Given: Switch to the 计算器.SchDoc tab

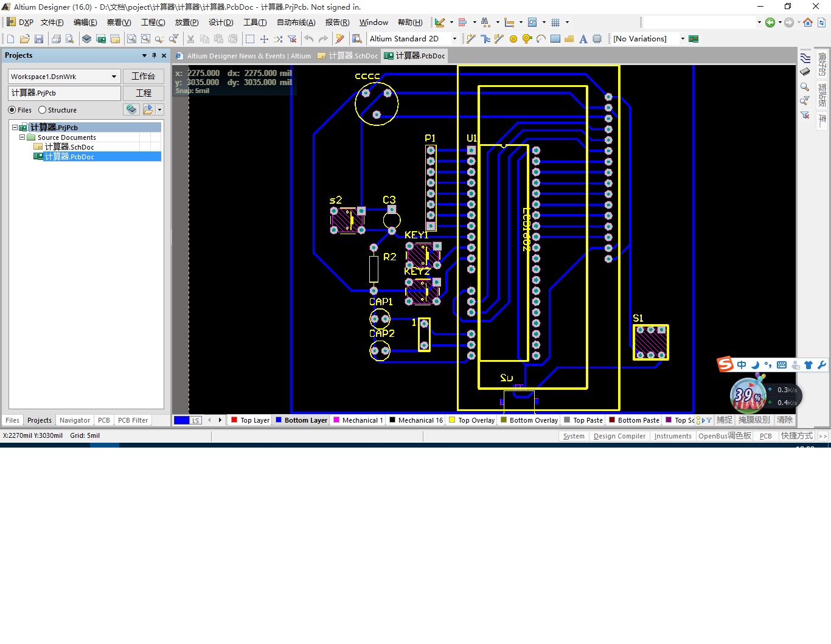Looking at the screenshot, I should 348,56.
